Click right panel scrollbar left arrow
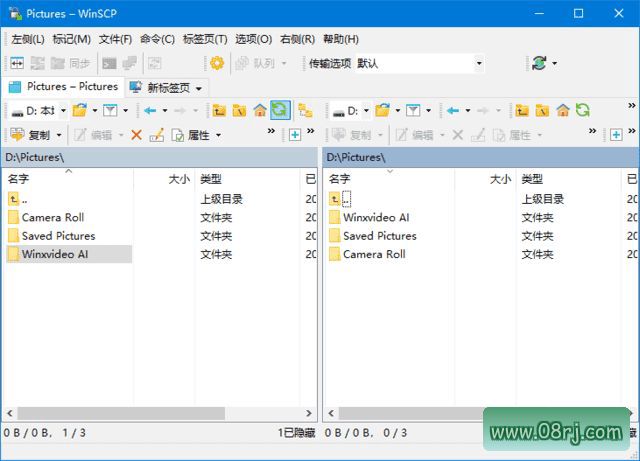The width and height of the screenshot is (640, 461). 331,413
